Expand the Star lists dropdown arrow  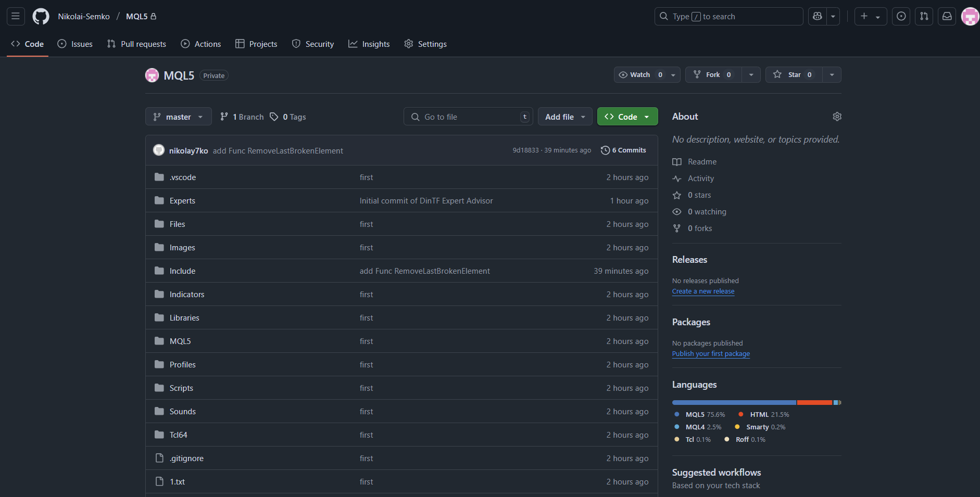(832, 75)
